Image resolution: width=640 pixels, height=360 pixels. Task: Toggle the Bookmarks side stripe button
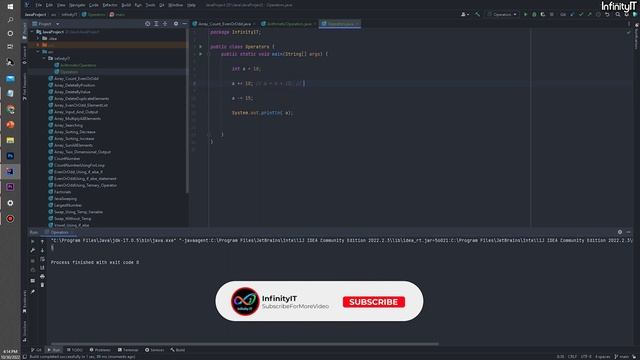pyautogui.click(x=24, y=301)
